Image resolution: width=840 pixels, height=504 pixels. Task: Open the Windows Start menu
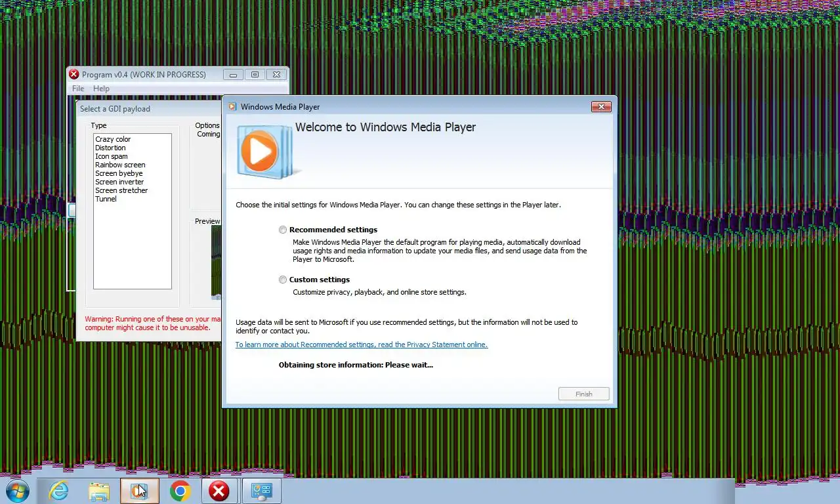pyautogui.click(x=16, y=491)
